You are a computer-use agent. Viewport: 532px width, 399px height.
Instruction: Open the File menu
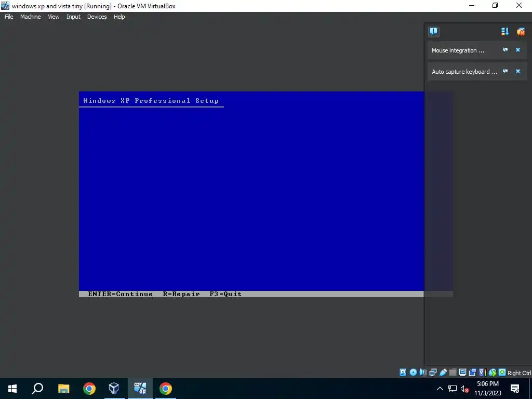click(x=9, y=17)
